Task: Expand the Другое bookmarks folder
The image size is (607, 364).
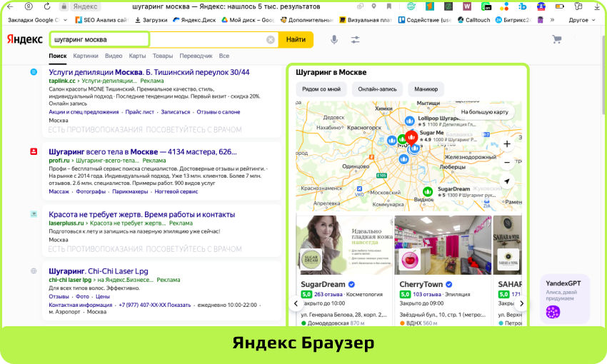Action: (x=582, y=20)
